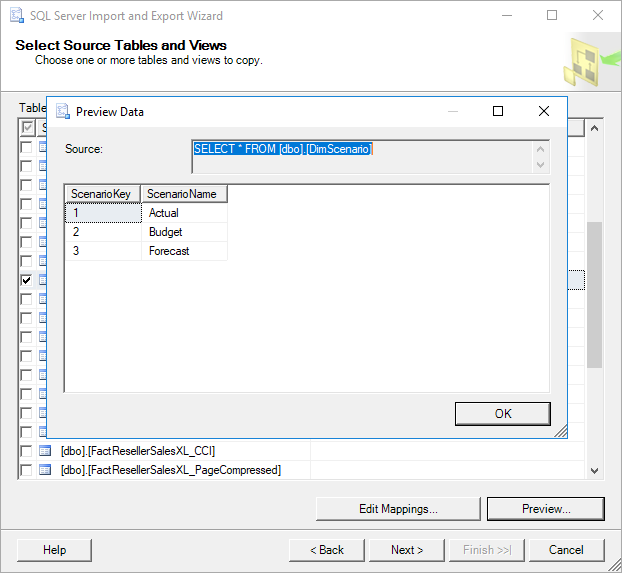
Task: Click the Source query scroll down arrow
Action: (541, 165)
